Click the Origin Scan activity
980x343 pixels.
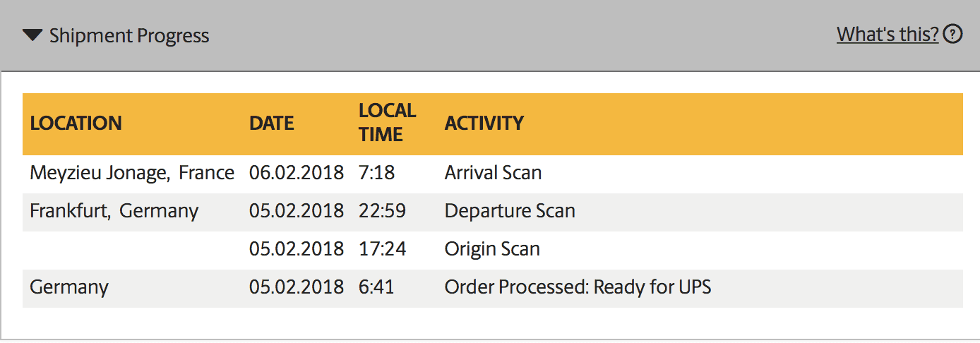(x=492, y=249)
